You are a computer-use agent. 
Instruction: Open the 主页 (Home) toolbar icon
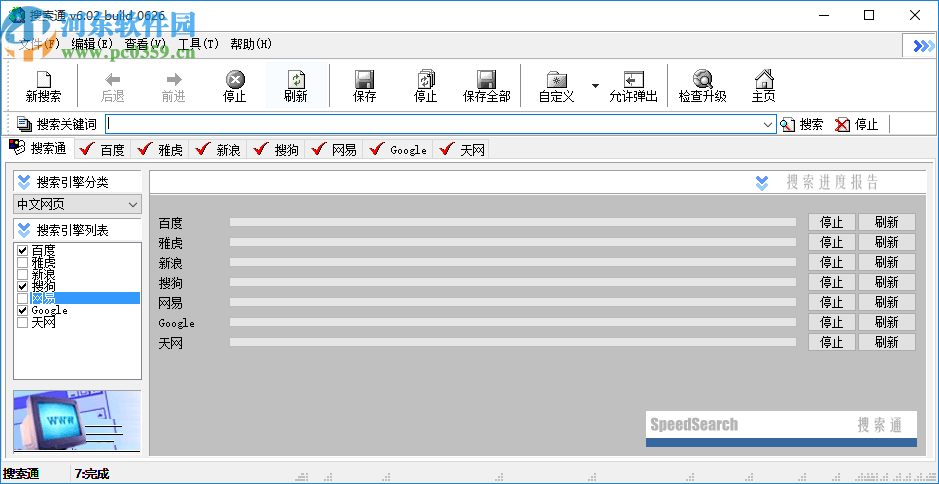point(764,86)
